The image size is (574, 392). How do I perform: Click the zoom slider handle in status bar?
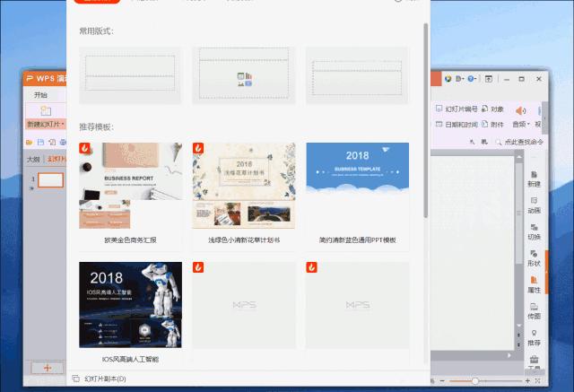[x=474, y=381]
